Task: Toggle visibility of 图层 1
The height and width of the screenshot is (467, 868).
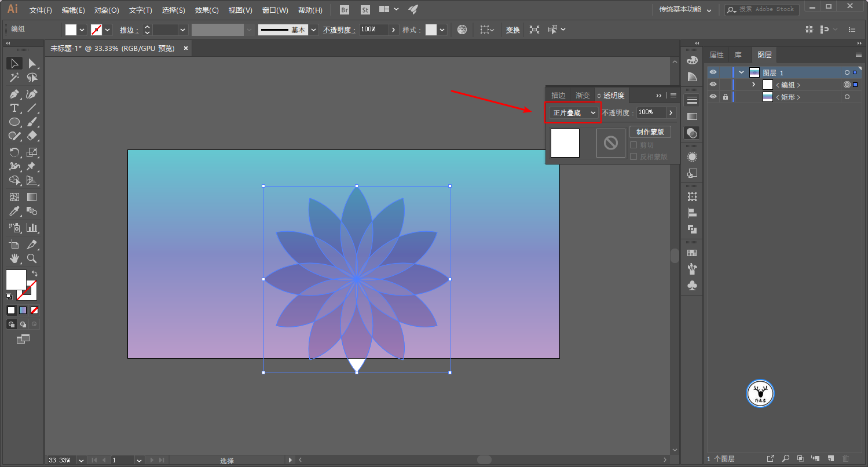Action: (713, 72)
